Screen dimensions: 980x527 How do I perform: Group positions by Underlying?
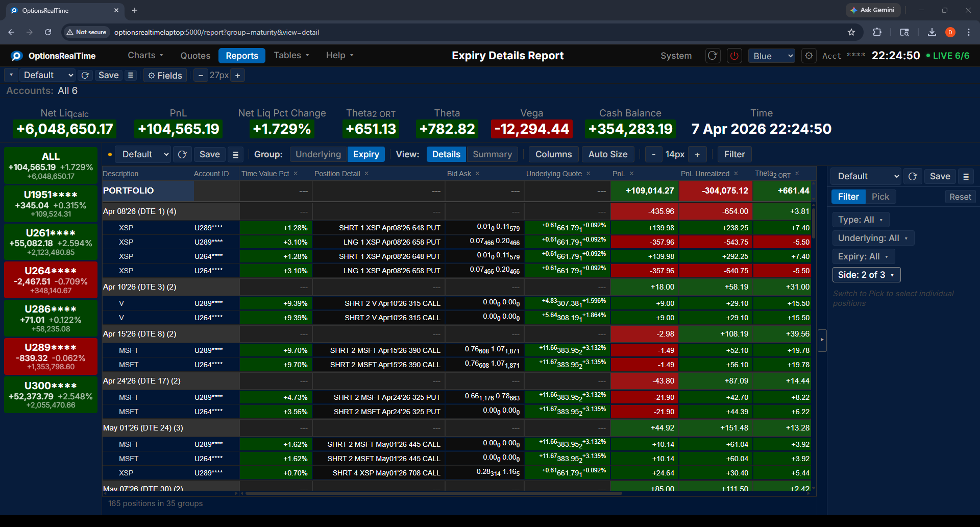click(318, 154)
